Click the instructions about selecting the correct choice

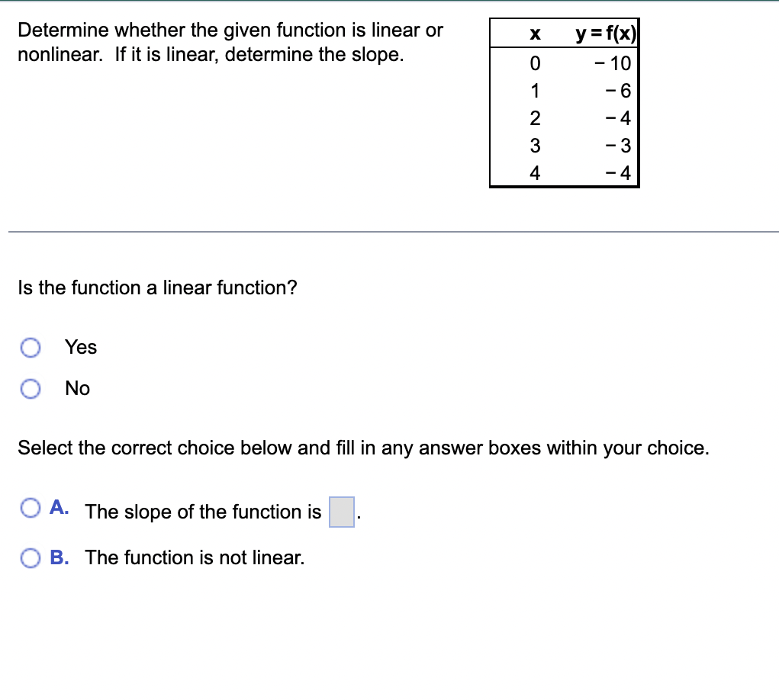[362, 448]
